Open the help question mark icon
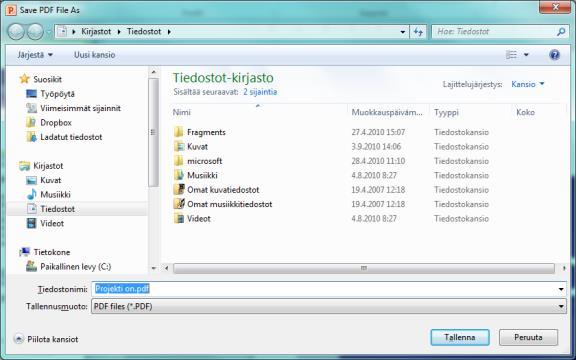 coord(554,55)
